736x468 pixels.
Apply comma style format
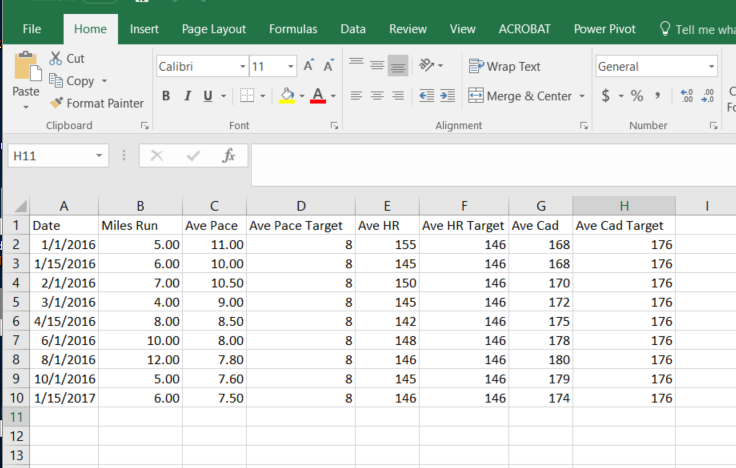pyautogui.click(x=658, y=96)
